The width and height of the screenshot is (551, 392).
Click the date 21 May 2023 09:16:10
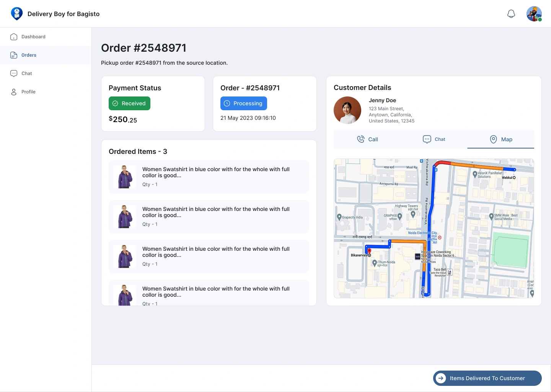[x=248, y=118]
